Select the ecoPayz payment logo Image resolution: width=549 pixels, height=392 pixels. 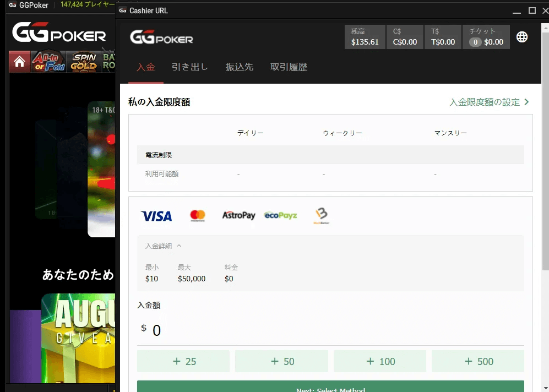(280, 215)
